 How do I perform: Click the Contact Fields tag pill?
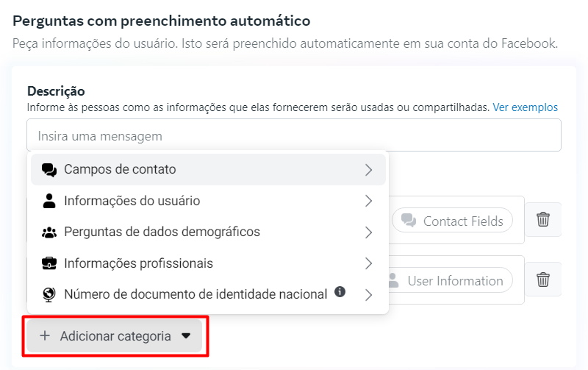tap(453, 221)
